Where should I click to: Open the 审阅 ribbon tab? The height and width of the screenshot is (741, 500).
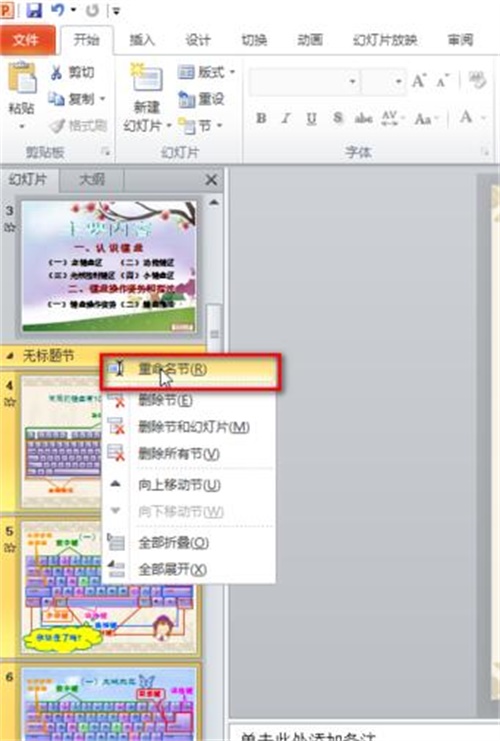point(460,40)
